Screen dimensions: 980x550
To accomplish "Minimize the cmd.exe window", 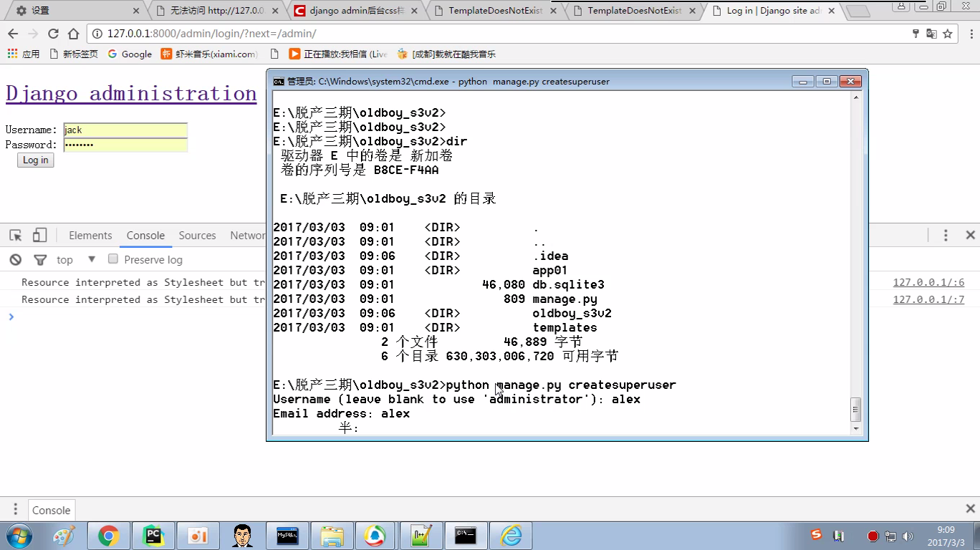I will pyautogui.click(x=803, y=81).
